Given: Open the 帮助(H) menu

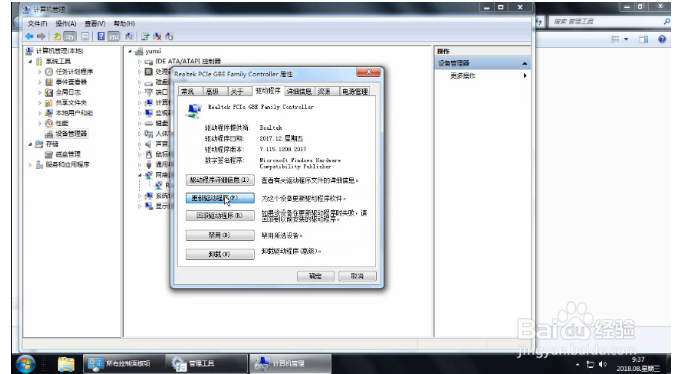Looking at the screenshot, I should 124,23.
